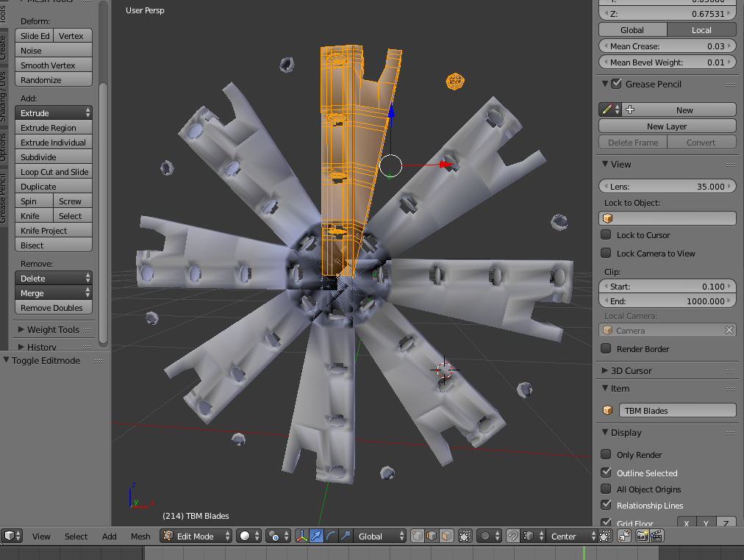
Task: Toggle automatic vertex merge icon
Action: (624, 536)
